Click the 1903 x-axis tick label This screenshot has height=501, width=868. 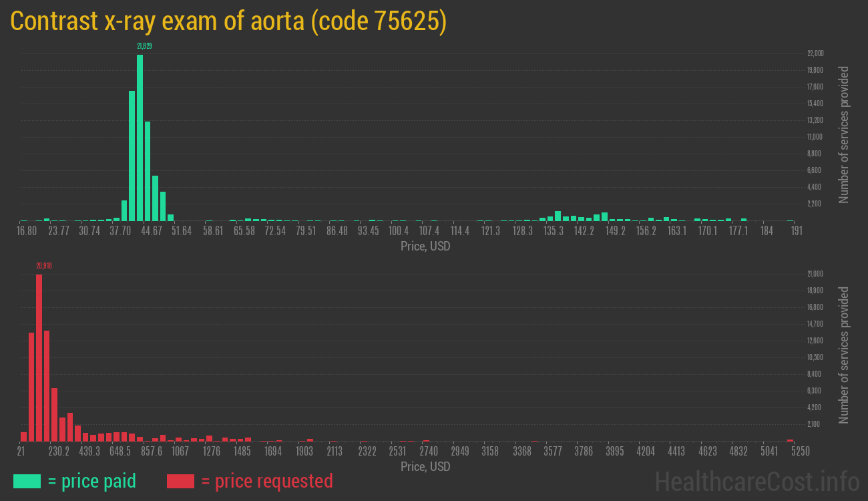(x=304, y=452)
